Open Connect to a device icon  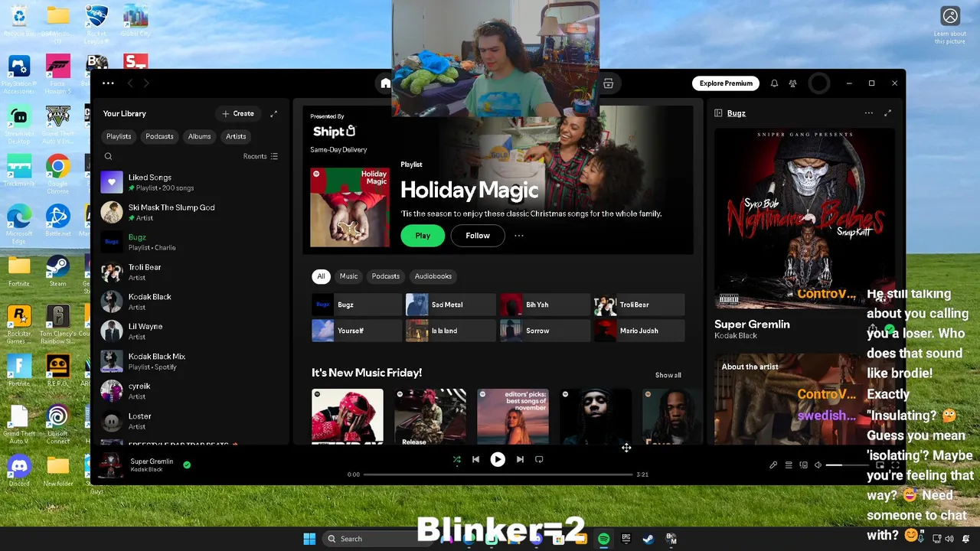click(804, 465)
